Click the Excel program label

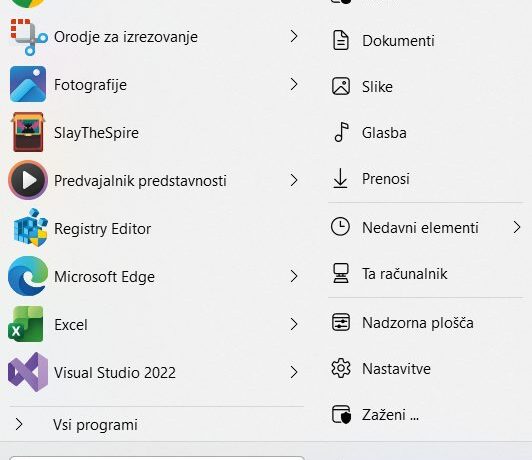point(71,325)
